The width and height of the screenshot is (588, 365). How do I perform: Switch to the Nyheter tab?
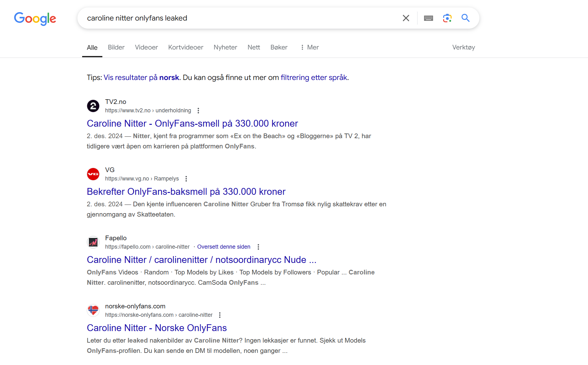point(225,47)
